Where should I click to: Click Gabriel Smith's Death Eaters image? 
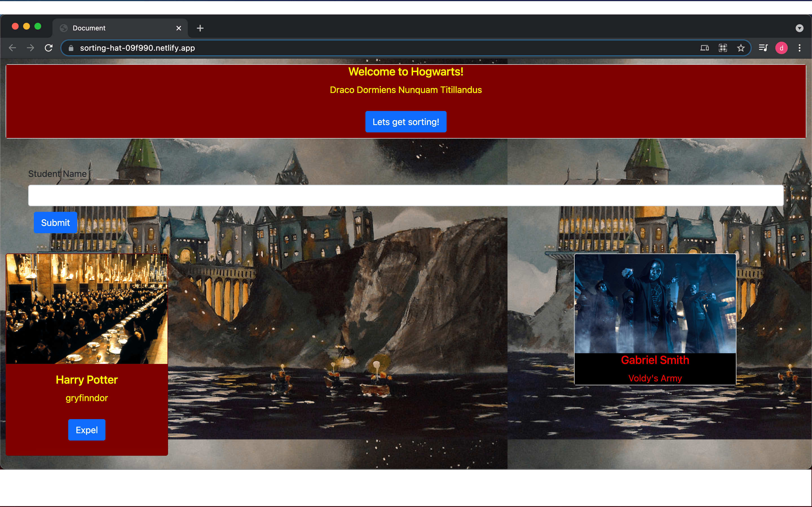click(654, 303)
